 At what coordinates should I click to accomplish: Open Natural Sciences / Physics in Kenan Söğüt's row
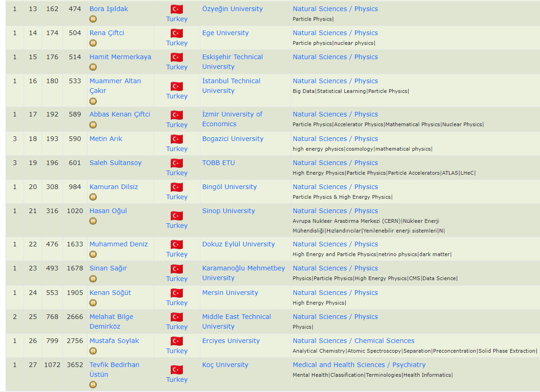(x=335, y=293)
